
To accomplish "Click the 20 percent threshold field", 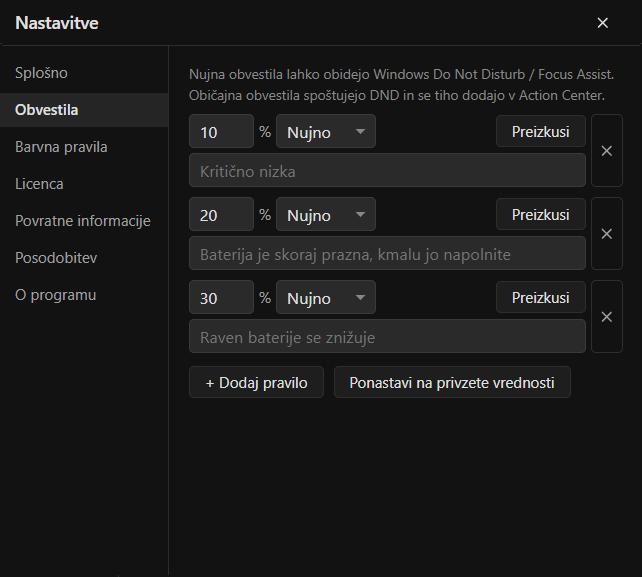I will tap(222, 214).
